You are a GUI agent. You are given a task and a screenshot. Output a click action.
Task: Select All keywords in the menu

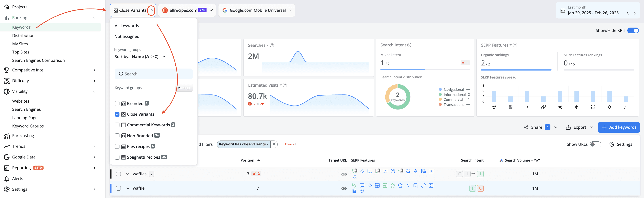tap(127, 26)
